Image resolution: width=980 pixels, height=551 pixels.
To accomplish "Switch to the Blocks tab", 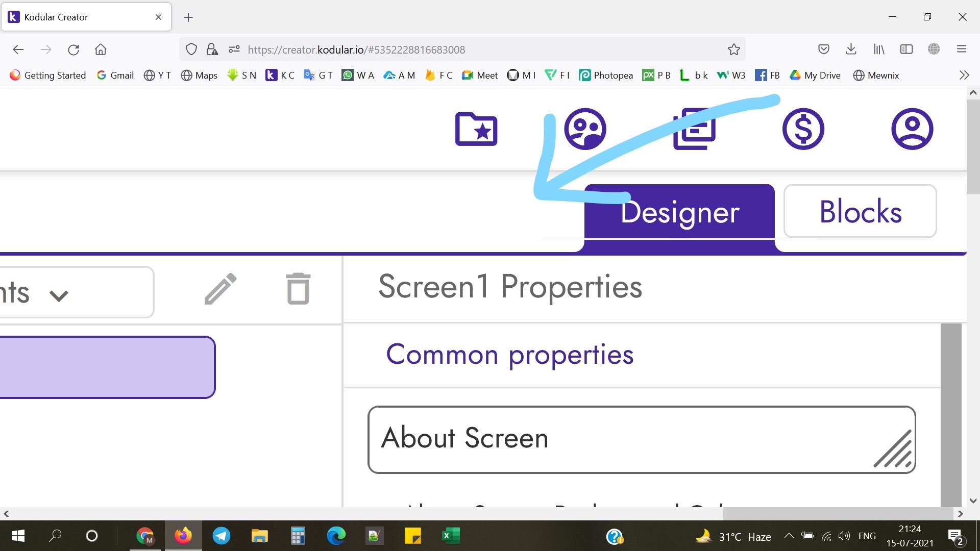I will click(860, 211).
